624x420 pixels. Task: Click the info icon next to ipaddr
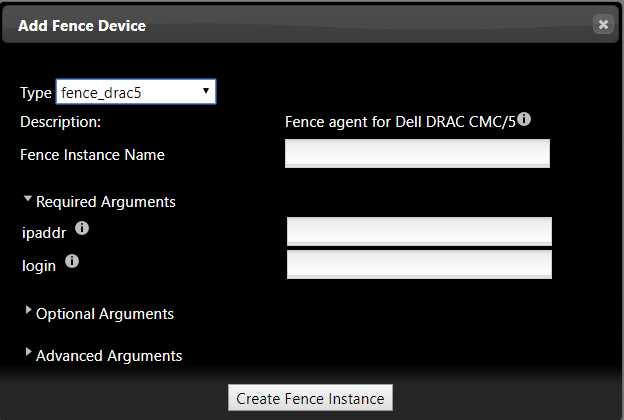82,228
